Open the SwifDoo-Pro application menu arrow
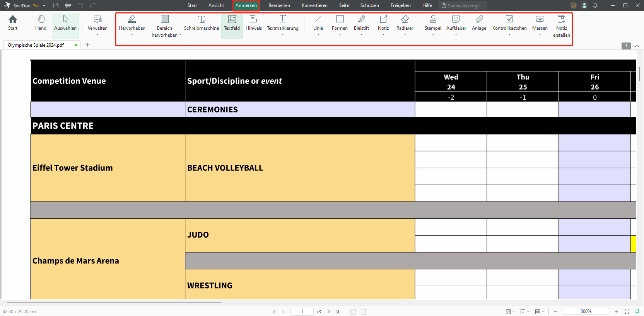 click(x=44, y=6)
